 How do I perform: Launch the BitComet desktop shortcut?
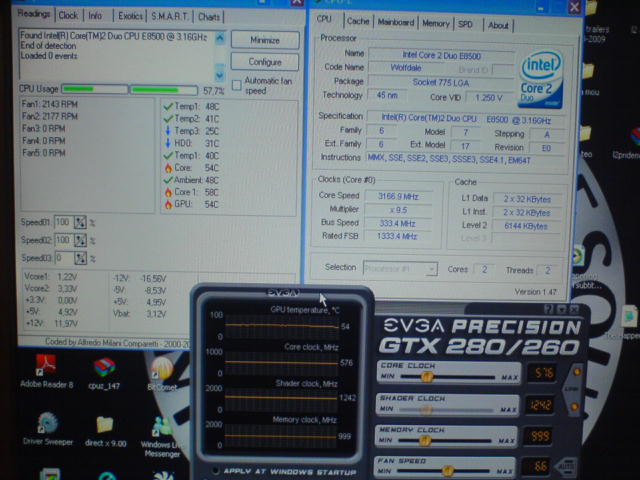[x=163, y=373]
